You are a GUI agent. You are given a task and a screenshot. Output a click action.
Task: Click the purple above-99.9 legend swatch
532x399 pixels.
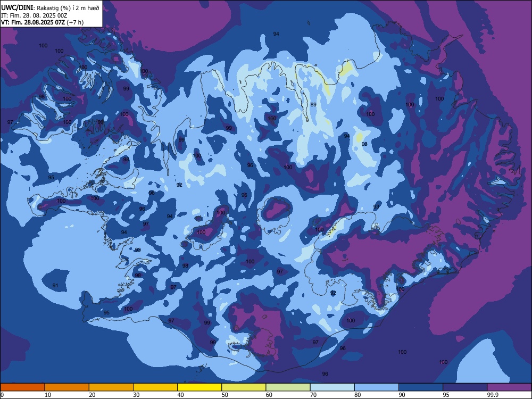(x=509, y=387)
